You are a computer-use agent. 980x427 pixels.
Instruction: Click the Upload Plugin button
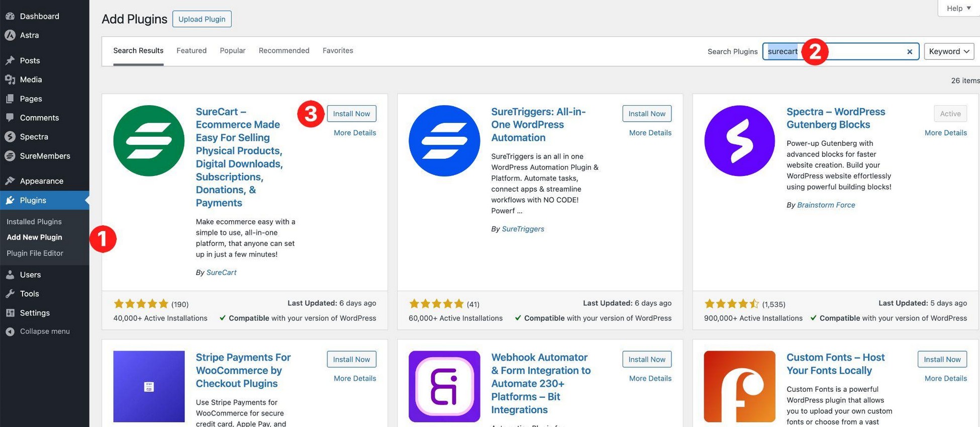202,19
